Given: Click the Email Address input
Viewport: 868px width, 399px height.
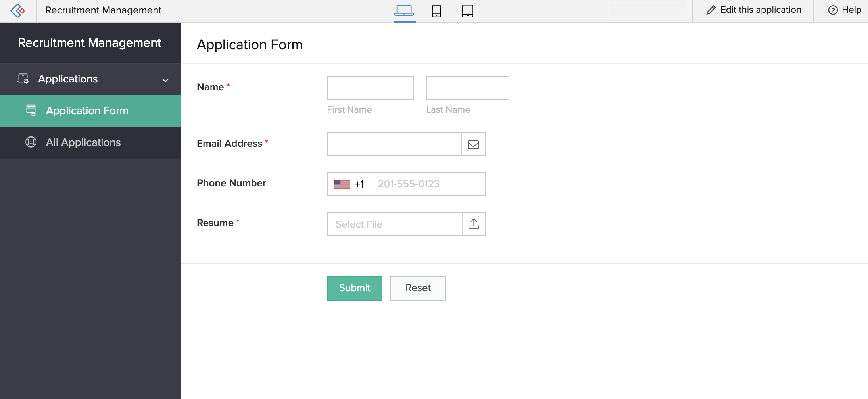Looking at the screenshot, I should [394, 144].
